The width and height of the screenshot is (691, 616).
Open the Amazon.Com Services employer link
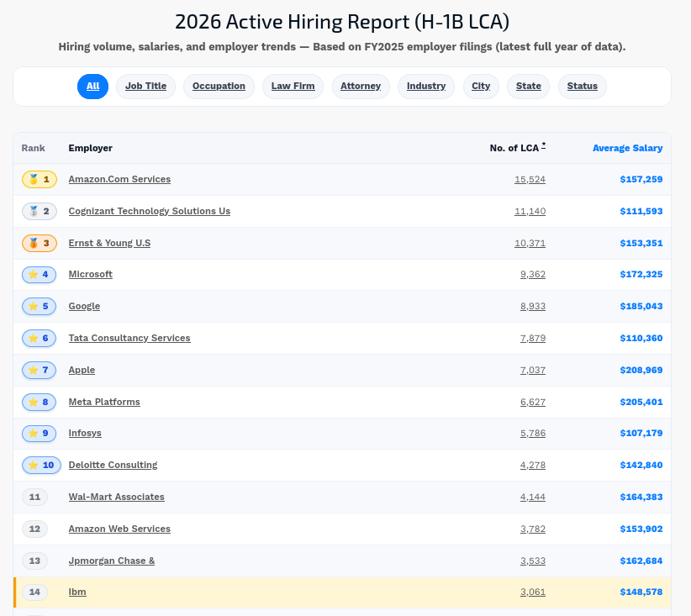coord(119,179)
